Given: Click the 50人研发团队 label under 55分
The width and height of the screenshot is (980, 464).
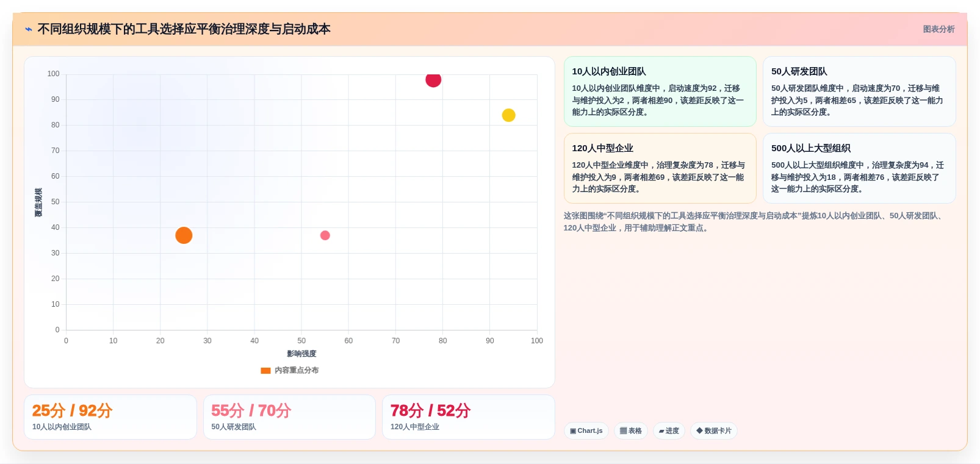Looking at the screenshot, I should point(234,427).
